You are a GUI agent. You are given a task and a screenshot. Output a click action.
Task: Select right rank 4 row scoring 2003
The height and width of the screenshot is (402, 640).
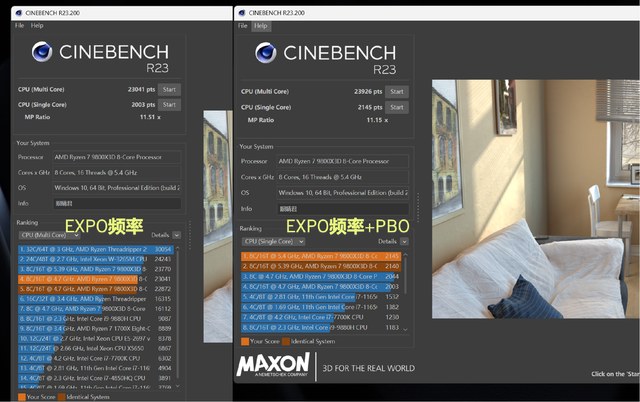321,287
